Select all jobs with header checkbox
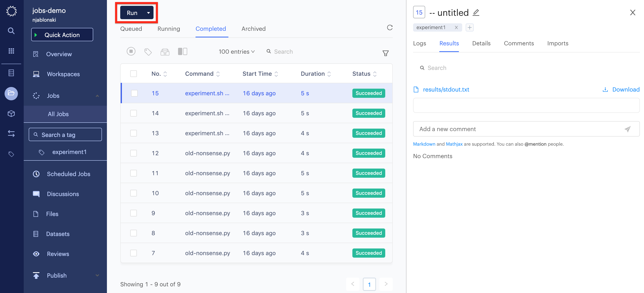This screenshot has width=644, height=293. tap(134, 74)
